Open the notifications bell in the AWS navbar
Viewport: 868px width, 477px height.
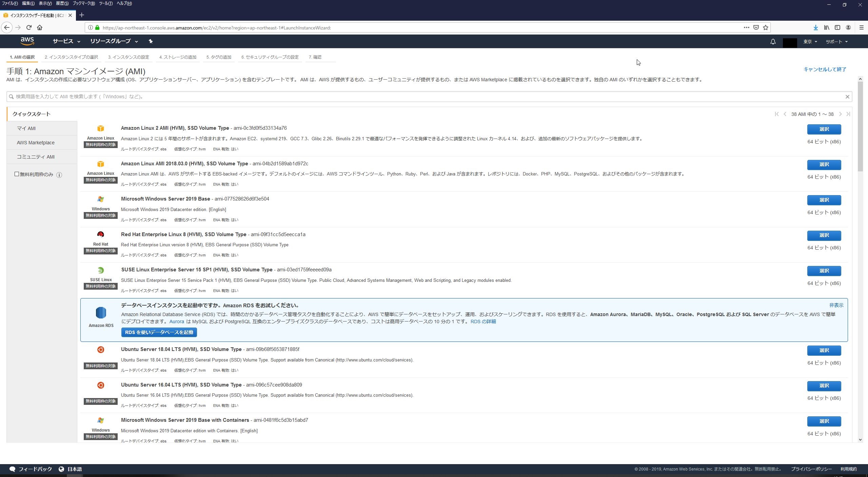click(x=773, y=41)
